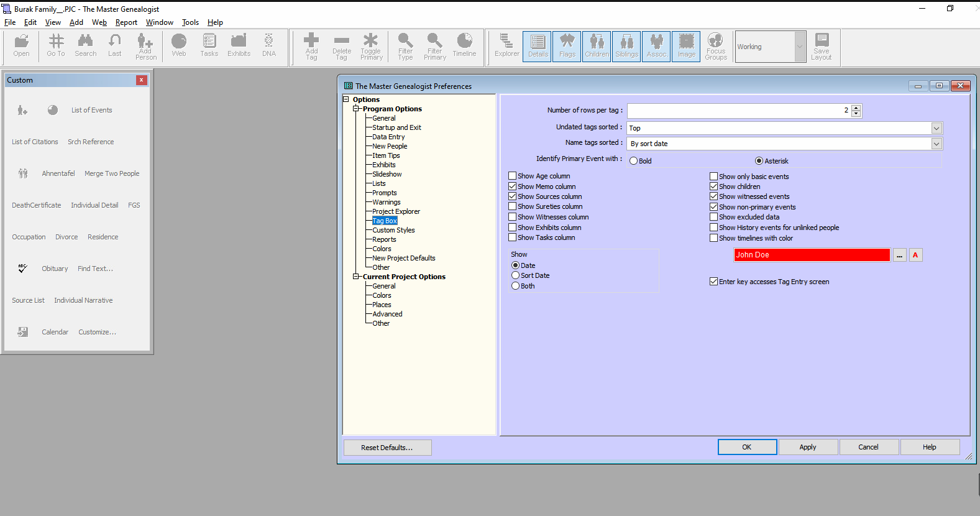The width and height of the screenshot is (980, 516).
Task: Toggle the Flags window icon
Action: click(567, 47)
